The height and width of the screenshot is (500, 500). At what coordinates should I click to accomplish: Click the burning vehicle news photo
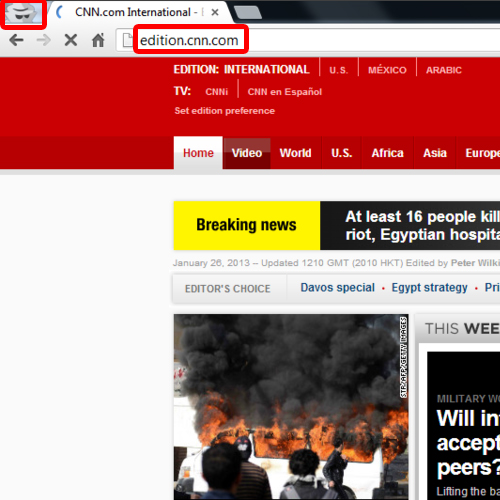click(291, 407)
